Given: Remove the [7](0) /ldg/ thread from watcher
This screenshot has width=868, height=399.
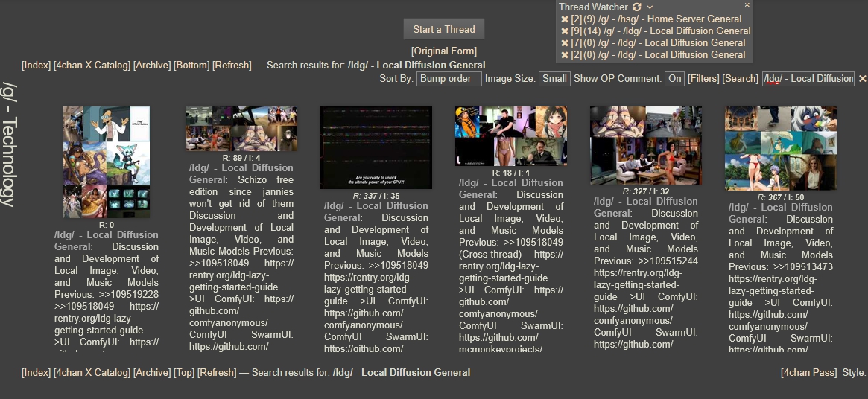Looking at the screenshot, I should click(565, 43).
